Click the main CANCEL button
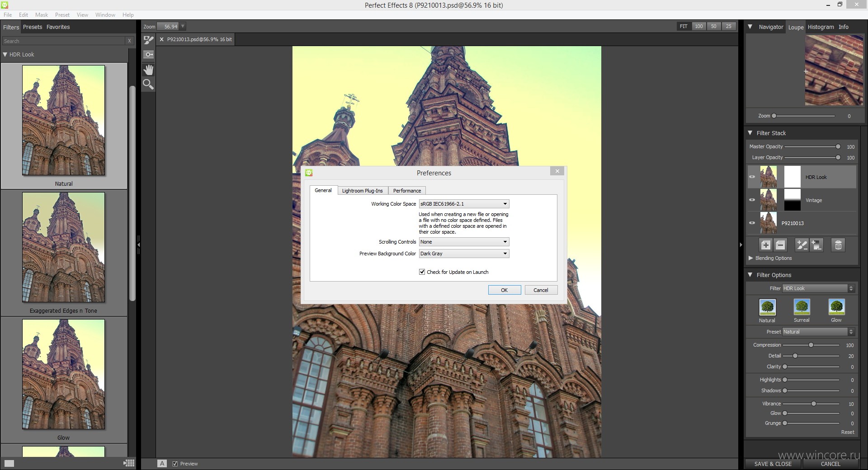The height and width of the screenshot is (470, 868). [x=830, y=464]
